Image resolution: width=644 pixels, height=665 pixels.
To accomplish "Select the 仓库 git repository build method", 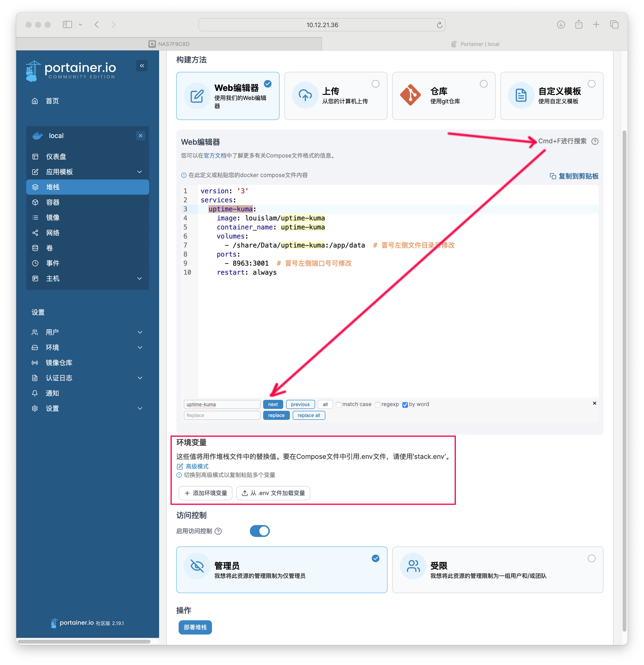I will click(x=444, y=96).
